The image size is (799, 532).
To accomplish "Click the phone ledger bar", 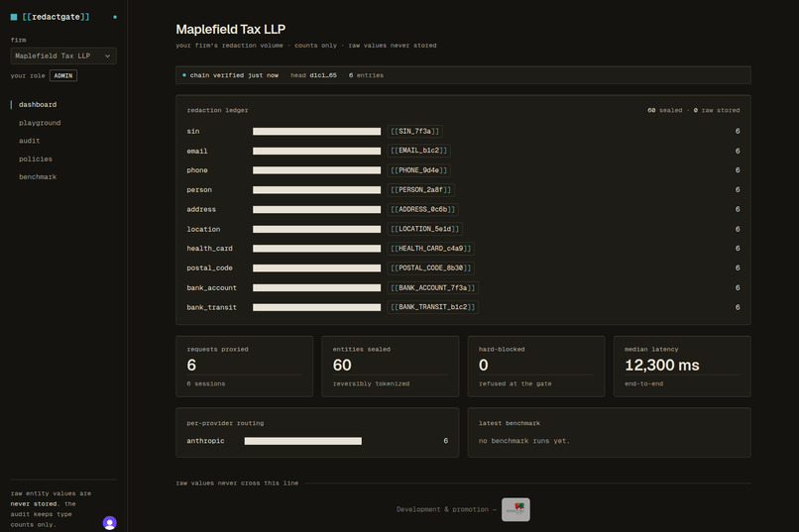I will click(317, 170).
